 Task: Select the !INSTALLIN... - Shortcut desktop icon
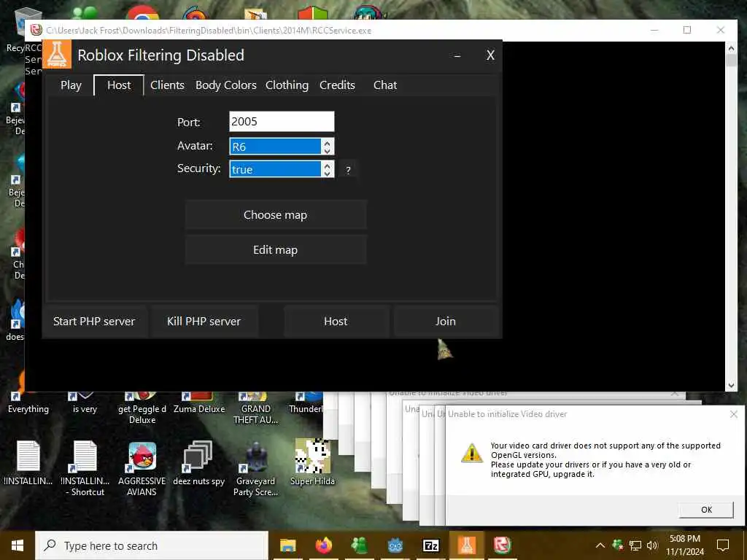[85, 469]
